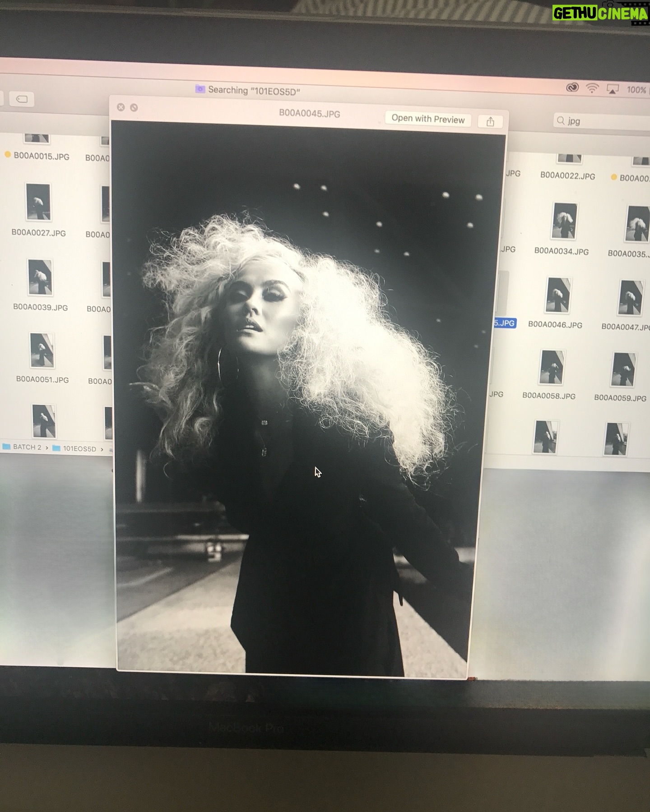Viewport: 650px width, 812px height.
Task: Close the Quick Look preview window
Action: click(121, 107)
